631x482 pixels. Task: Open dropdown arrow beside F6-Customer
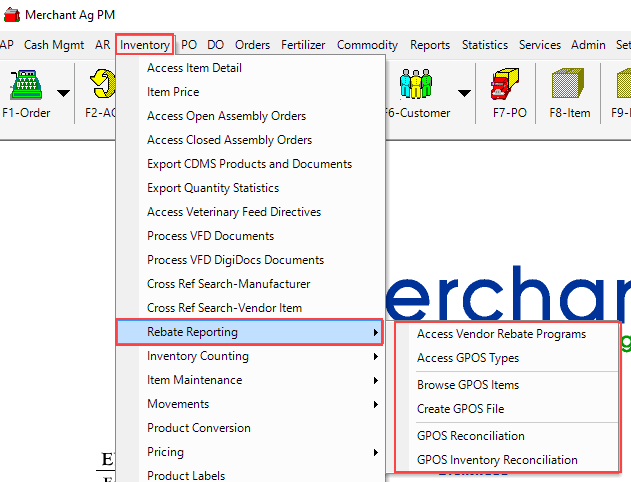(x=464, y=93)
